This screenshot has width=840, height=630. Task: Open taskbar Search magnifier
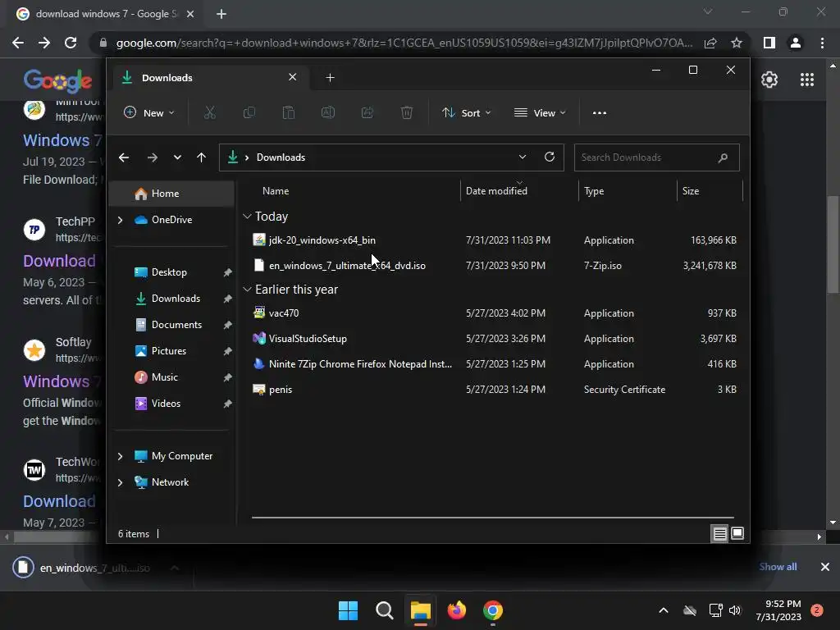[384, 610]
